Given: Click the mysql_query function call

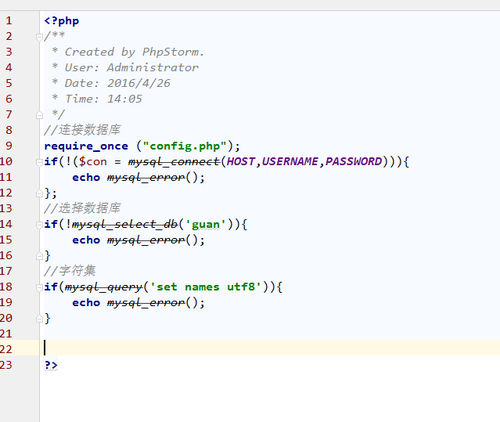Looking at the screenshot, I should click(104, 287).
